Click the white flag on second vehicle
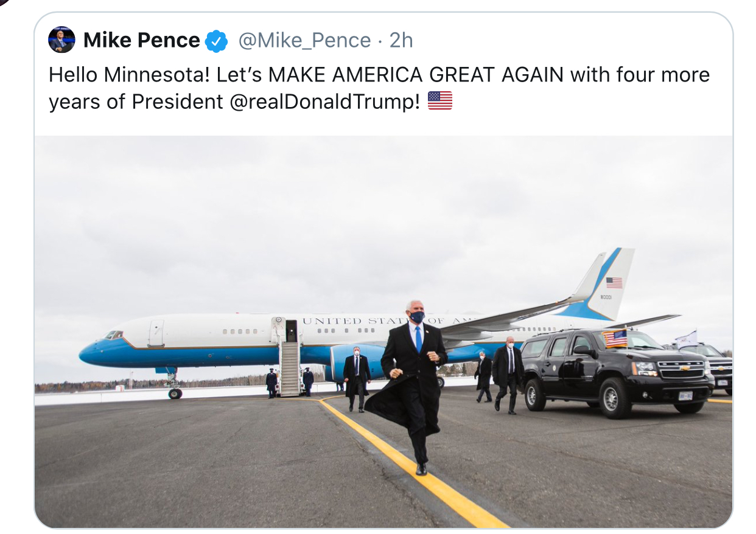 (688, 339)
